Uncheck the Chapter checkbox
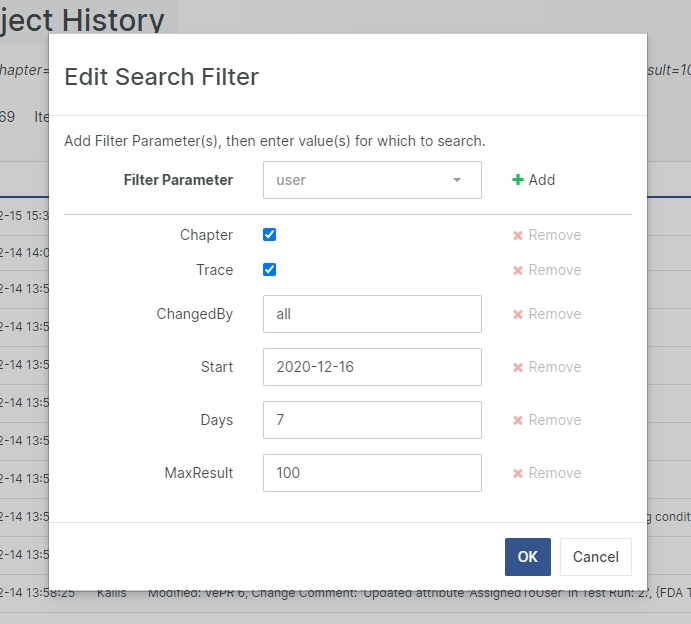The image size is (691, 624). pos(270,235)
